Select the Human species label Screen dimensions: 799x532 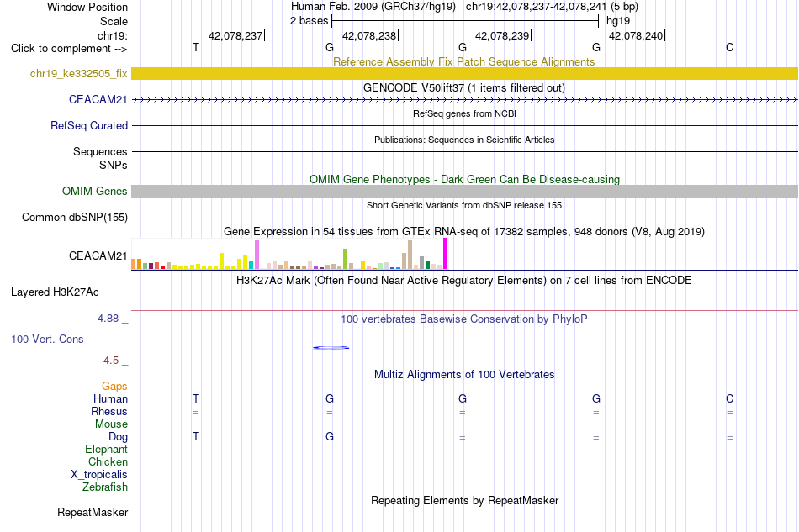pos(110,399)
